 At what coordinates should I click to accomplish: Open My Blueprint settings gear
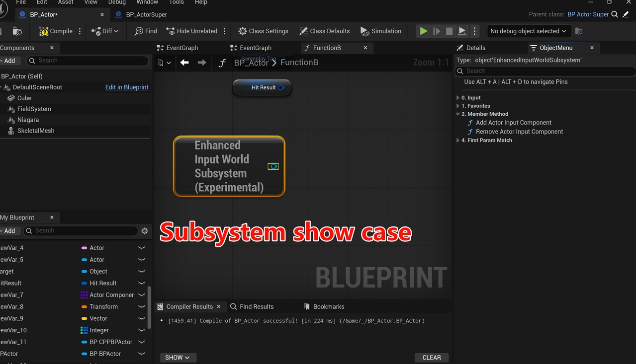point(145,231)
